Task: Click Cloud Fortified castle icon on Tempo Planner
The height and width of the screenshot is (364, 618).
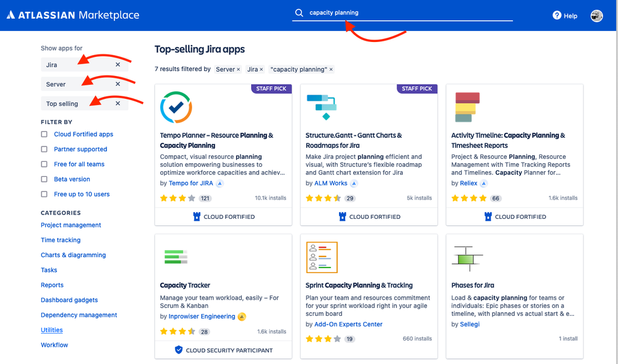Action: (x=197, y=216)
